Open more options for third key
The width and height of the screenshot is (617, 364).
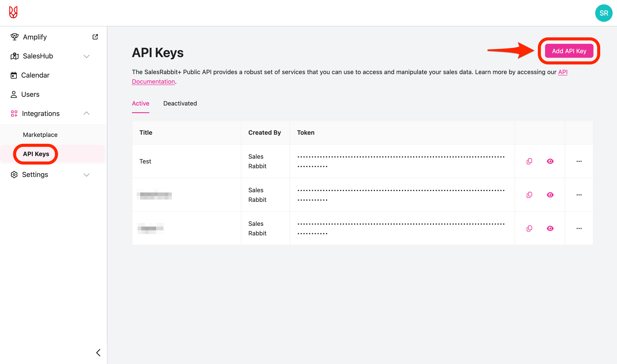pyautogui.click(x=579, y=228)
